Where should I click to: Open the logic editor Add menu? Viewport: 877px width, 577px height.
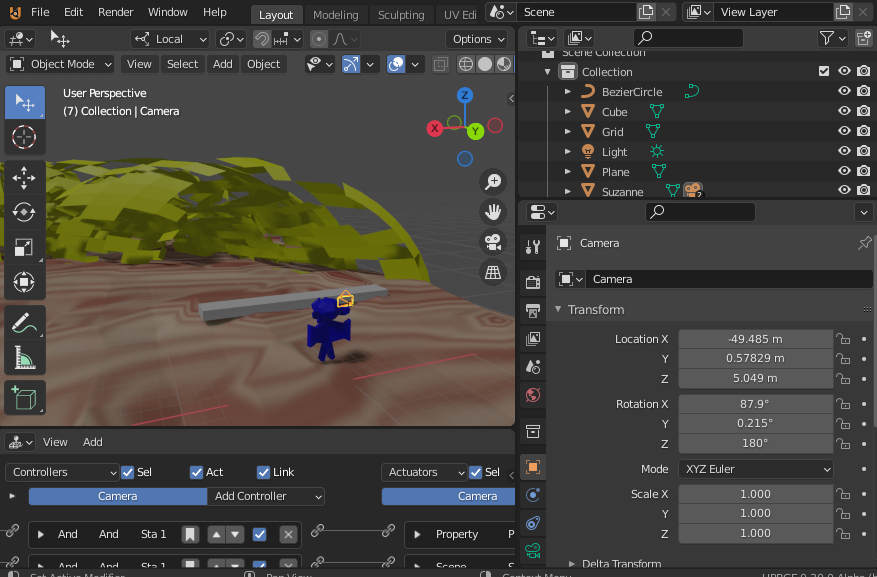click(92, 442)
